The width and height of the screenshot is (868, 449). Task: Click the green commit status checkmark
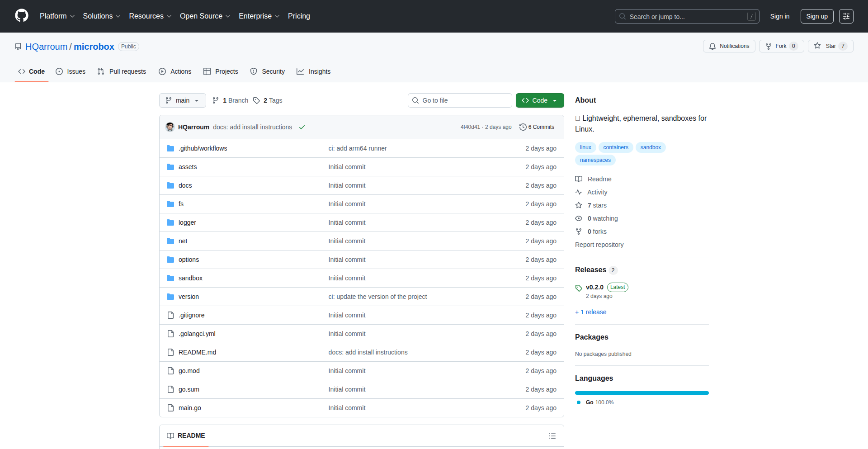pyautogui.click(x=302, y=127)
